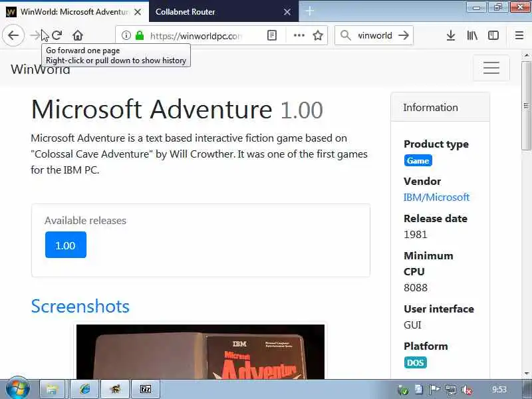Click the GUI user interface value

(412, 325)
